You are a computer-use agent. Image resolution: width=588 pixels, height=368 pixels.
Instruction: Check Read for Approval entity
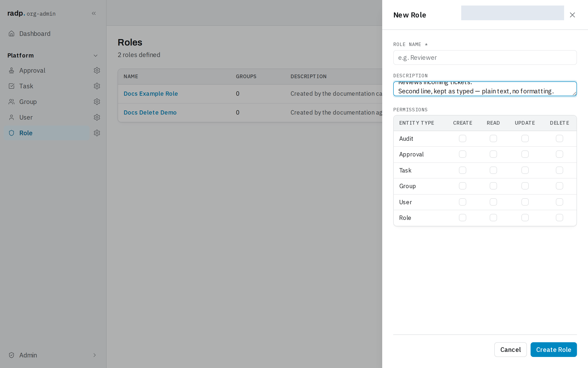point(493,154)
